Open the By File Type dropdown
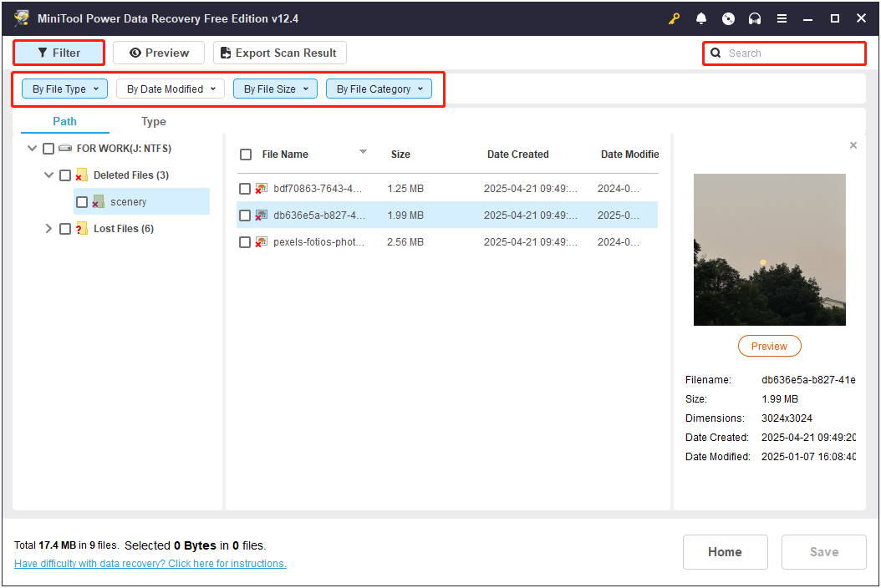Image resolution: width=881 pixels, height=588 pixels. [64, 89]
